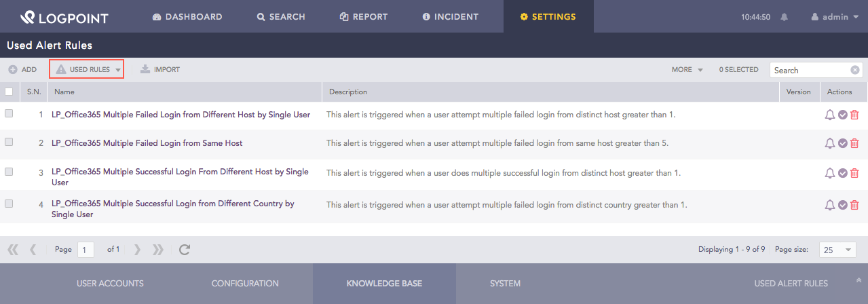Click the LogPoint logo
This screenshot has width=868, height=304.
(64, 17)
